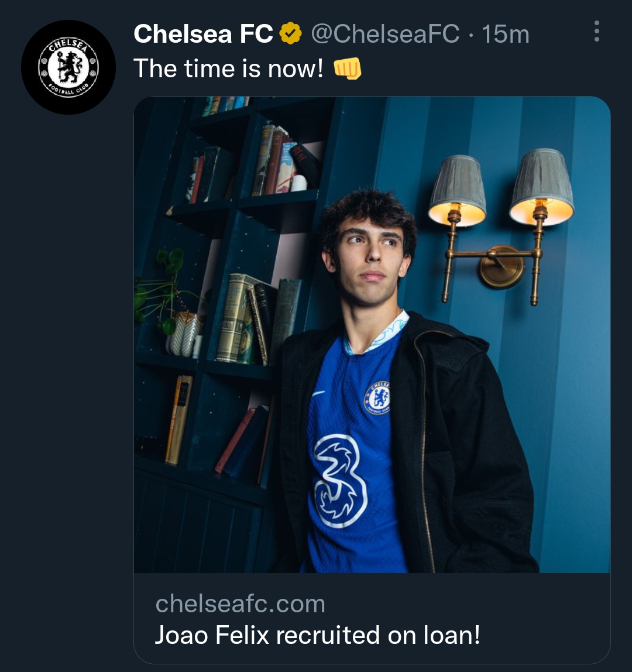
Task: Click the gold verified badge
Action: 290,34
